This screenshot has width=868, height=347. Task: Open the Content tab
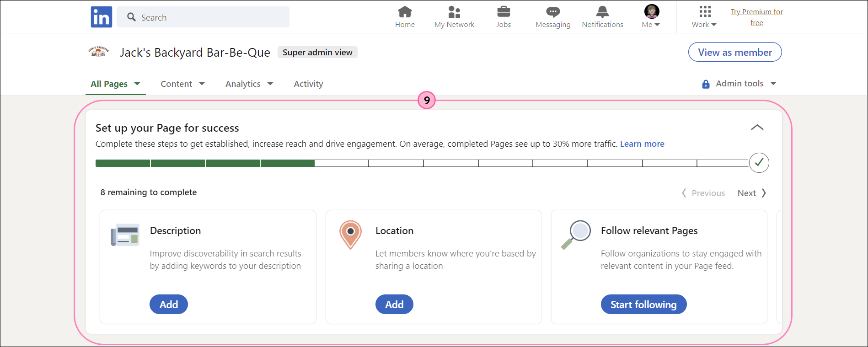click(176, 84)
